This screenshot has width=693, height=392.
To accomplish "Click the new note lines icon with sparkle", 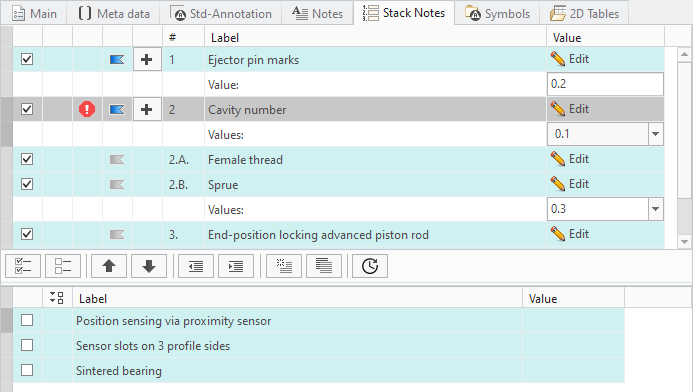I will [x=284, y=266].
